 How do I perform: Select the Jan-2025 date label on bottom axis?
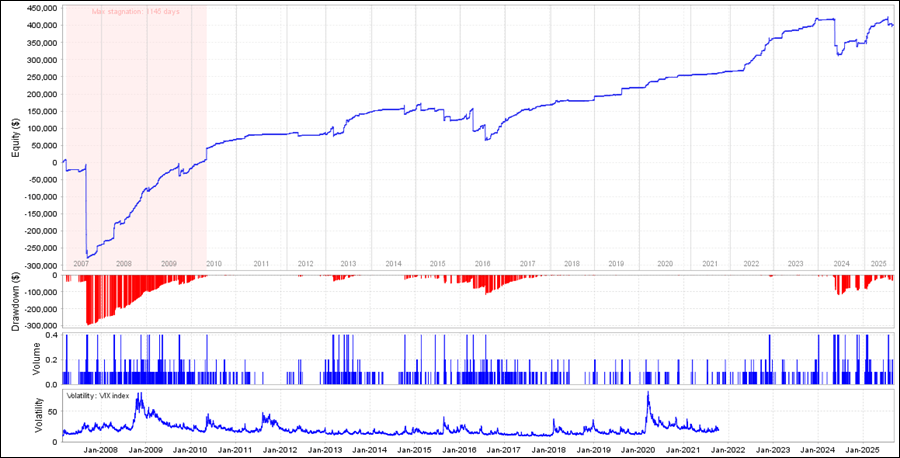tap(863, 449)
